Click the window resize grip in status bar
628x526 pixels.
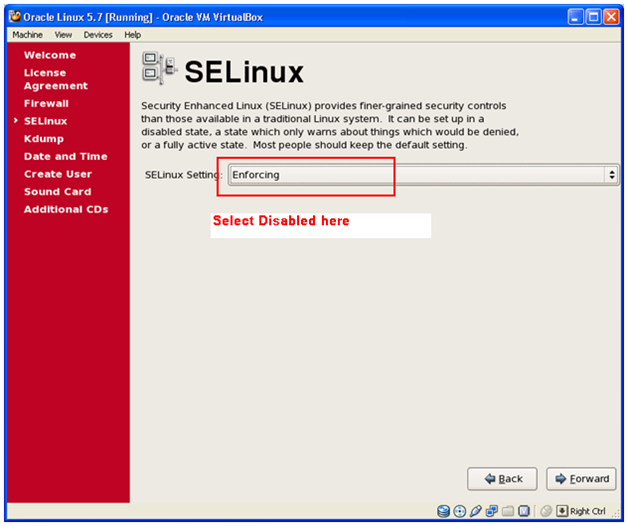(616, 514)
